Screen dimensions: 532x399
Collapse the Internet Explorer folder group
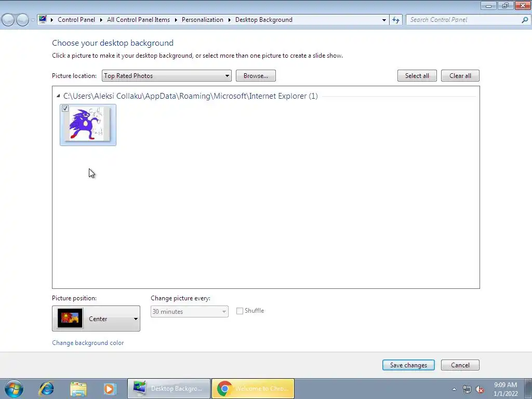point(58,96)
